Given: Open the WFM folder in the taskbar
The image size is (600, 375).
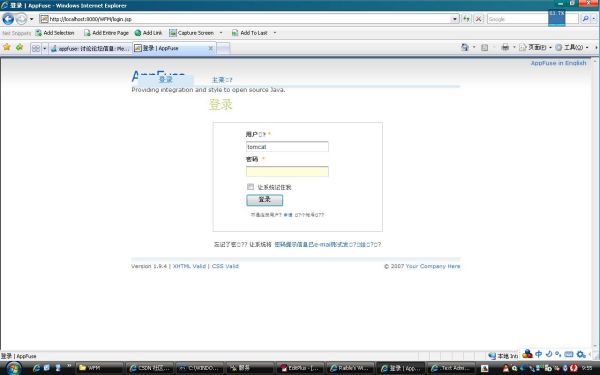Looking at the screenshot, I should coord(99,368).
